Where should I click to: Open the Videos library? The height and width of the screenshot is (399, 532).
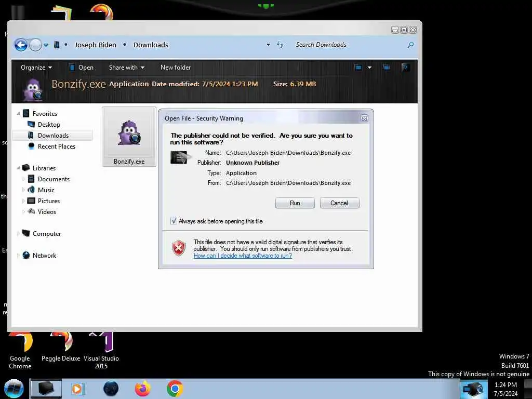47,212
